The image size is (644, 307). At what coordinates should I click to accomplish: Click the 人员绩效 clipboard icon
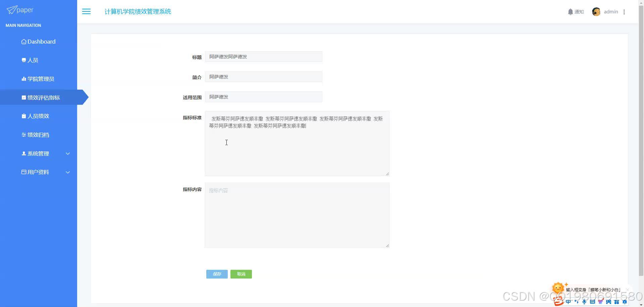click(24, 116)
